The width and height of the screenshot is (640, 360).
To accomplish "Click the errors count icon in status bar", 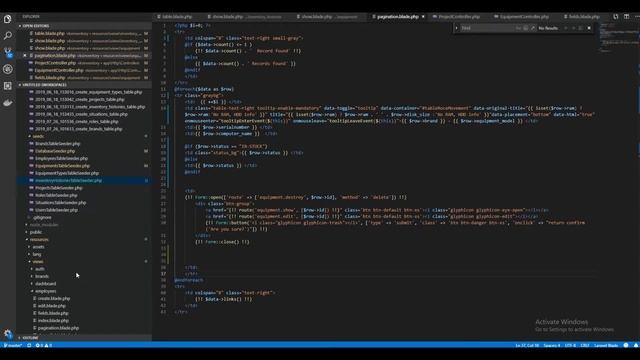I will click(39, 345).
